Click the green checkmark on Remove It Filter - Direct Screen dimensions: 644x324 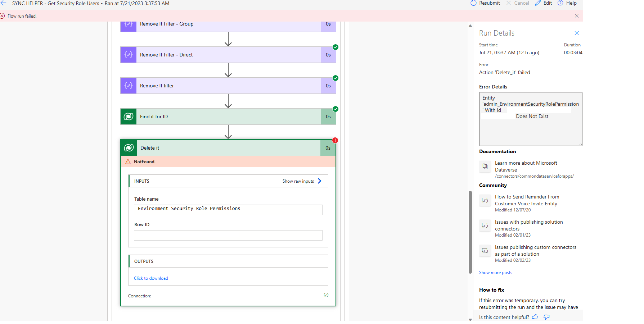[335, 47]
